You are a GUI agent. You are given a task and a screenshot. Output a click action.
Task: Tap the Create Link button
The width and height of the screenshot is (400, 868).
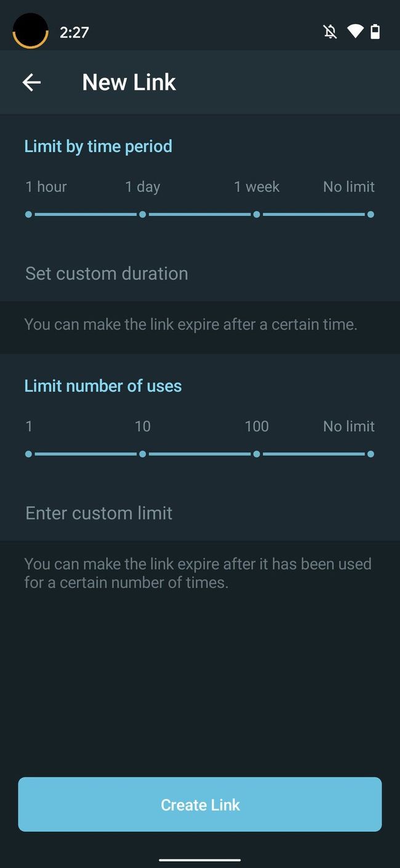coord(200,805)
